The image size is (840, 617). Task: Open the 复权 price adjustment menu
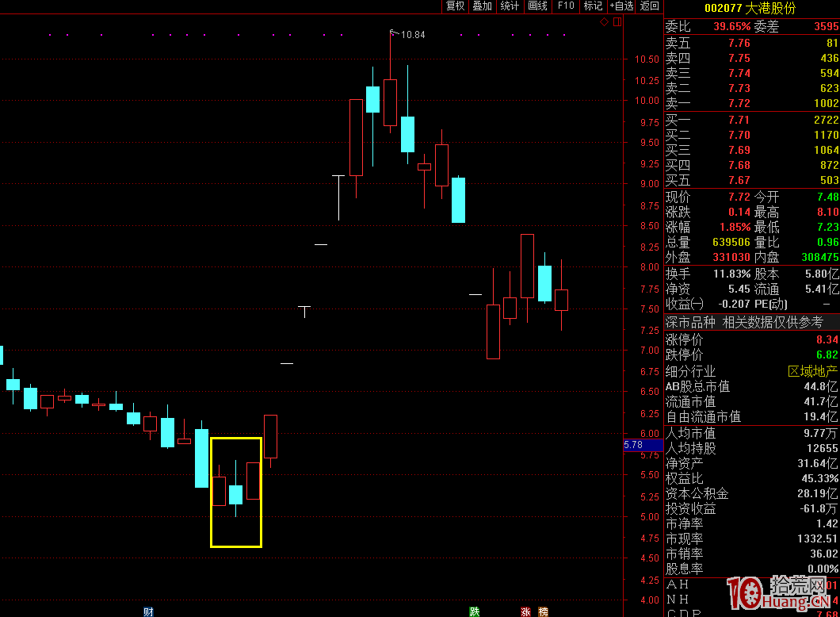[x=455, y=6]
